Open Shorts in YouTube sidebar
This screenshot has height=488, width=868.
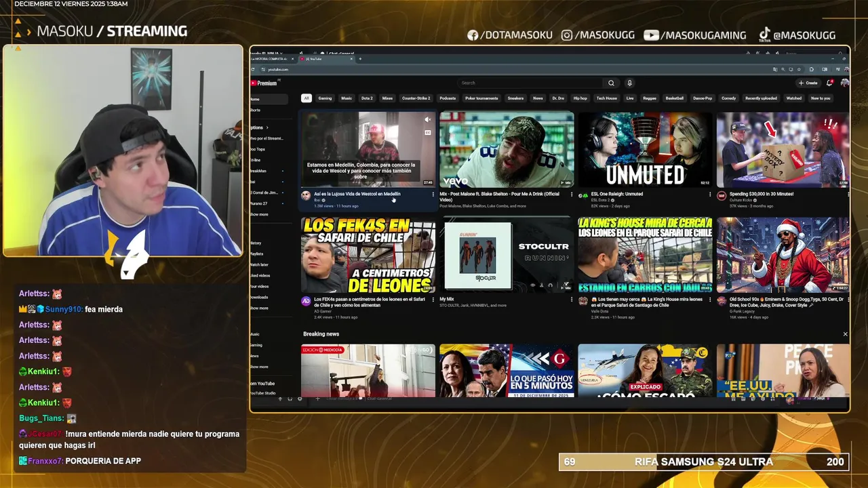point(255,110)
